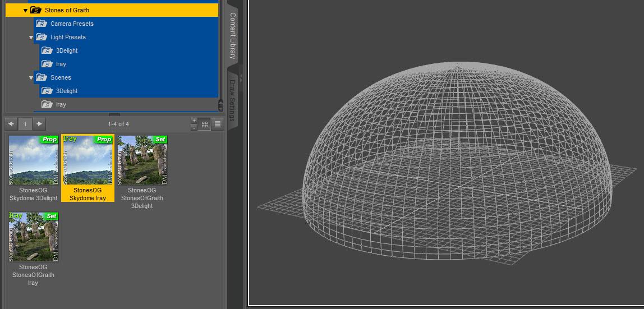Viewport: 644px width, 309px height.
Task: Select StonesOG Skydome Iray prop
Action: pos(88,168)
